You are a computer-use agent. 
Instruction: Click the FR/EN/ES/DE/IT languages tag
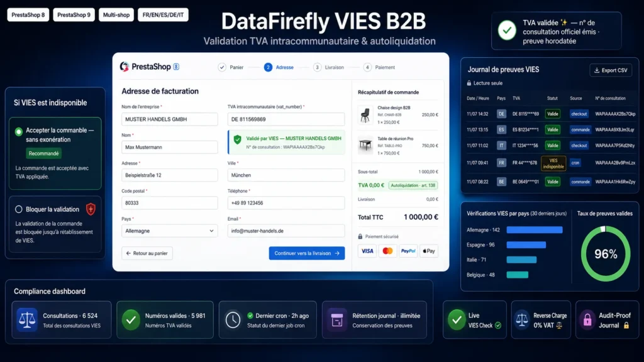tap(163, 15)
